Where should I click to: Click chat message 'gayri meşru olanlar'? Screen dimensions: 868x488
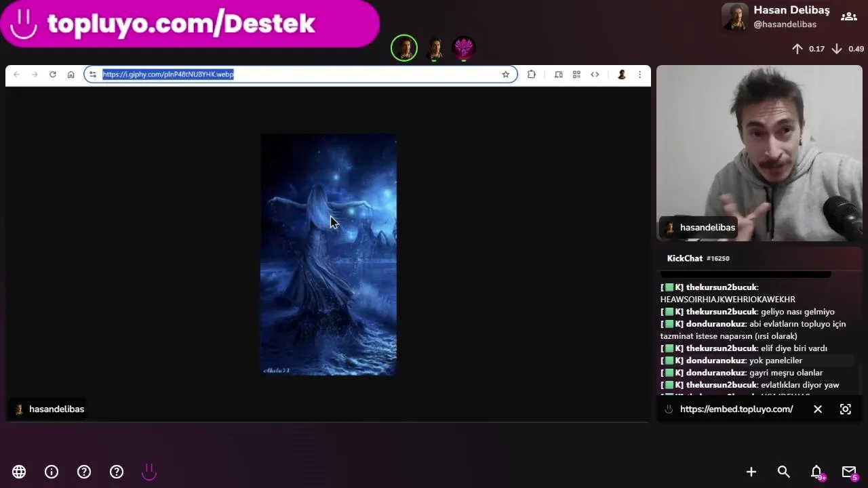click(x=786, y=373)
